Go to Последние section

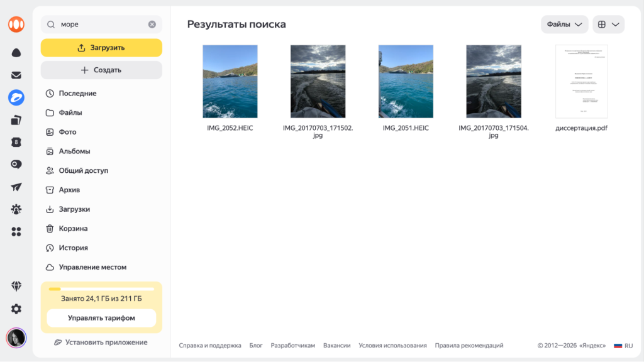pyautogui.click(x=77, y=94)
